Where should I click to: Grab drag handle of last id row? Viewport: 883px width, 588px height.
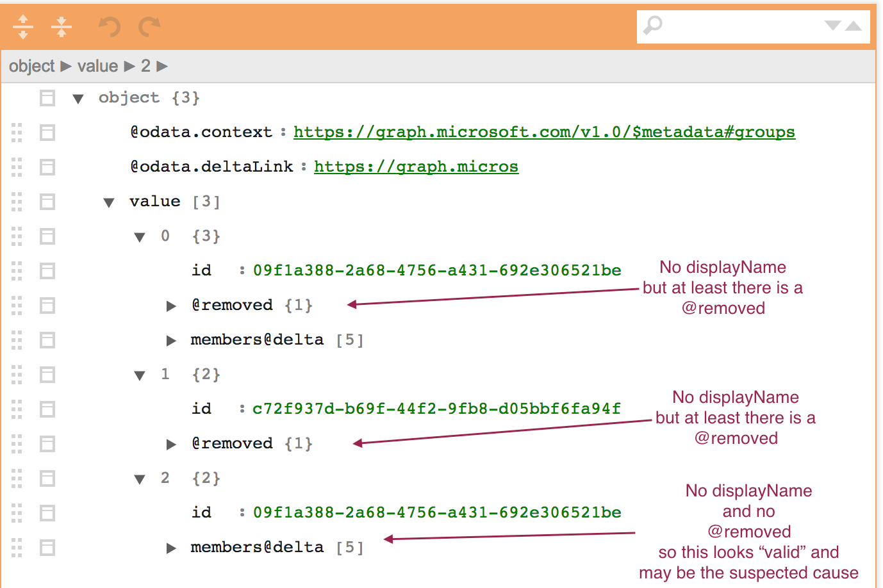pos(17,513)
